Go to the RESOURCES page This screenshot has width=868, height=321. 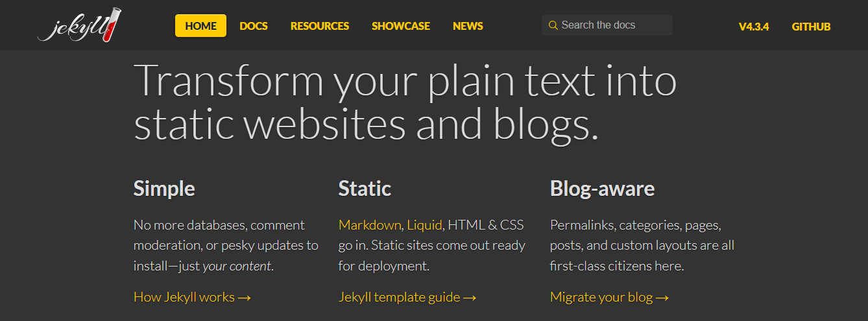319,26
